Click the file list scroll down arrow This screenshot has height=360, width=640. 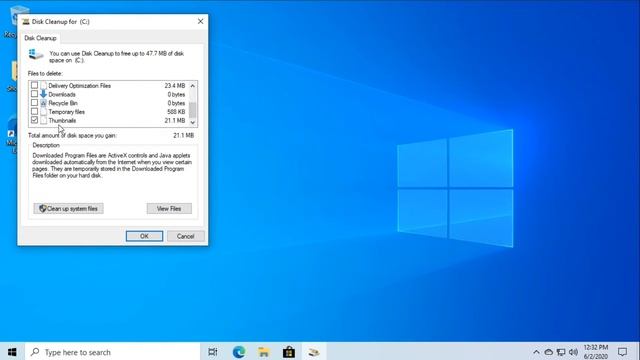point(193,122)
